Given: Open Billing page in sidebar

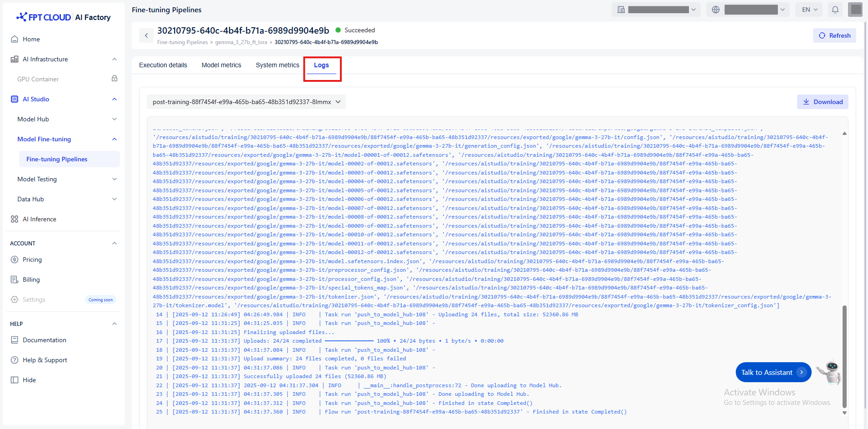Looking at the screenshot, I should click(31, 279).
